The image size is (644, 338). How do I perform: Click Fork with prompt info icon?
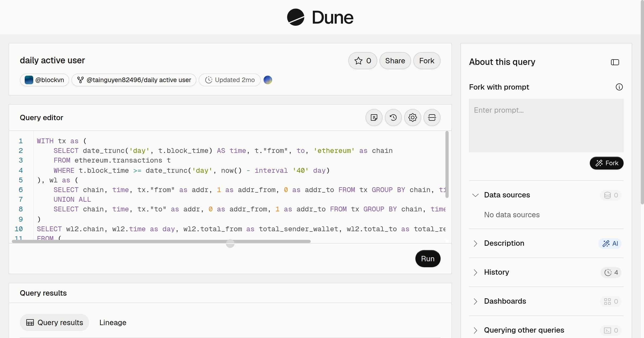(619, 87)
